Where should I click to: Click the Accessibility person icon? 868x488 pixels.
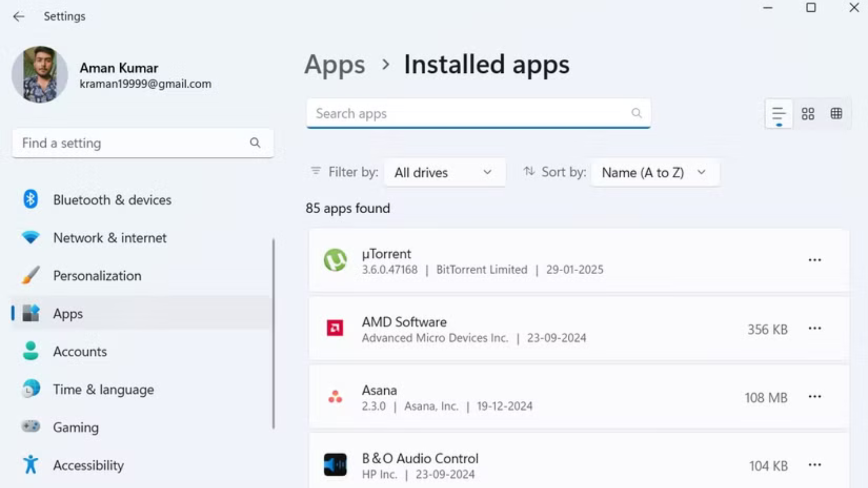(x=30, y=465)
